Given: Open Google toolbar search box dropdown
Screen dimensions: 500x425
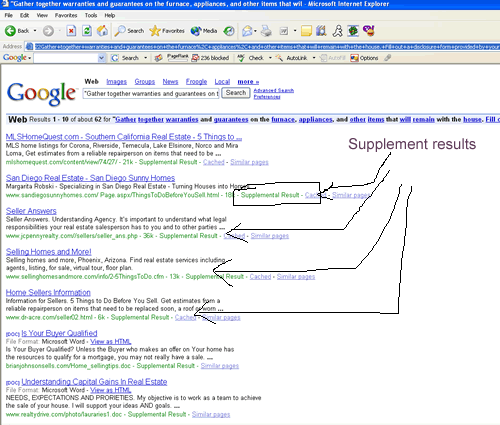Looking at the screenshot, I should (x=102, y=58).
